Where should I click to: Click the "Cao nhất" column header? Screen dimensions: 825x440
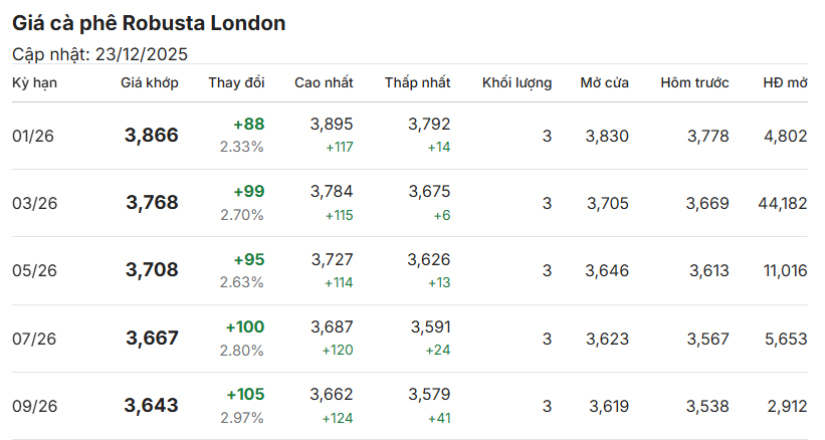323,82
